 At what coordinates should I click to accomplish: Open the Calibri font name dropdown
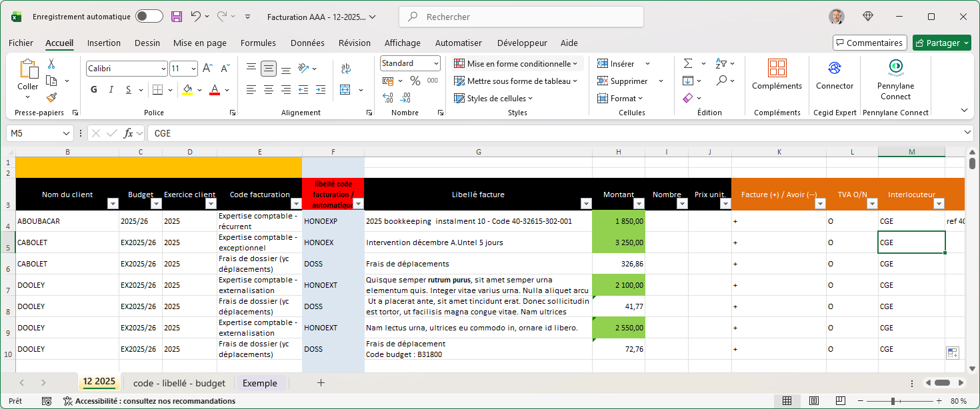coord(163,69)
